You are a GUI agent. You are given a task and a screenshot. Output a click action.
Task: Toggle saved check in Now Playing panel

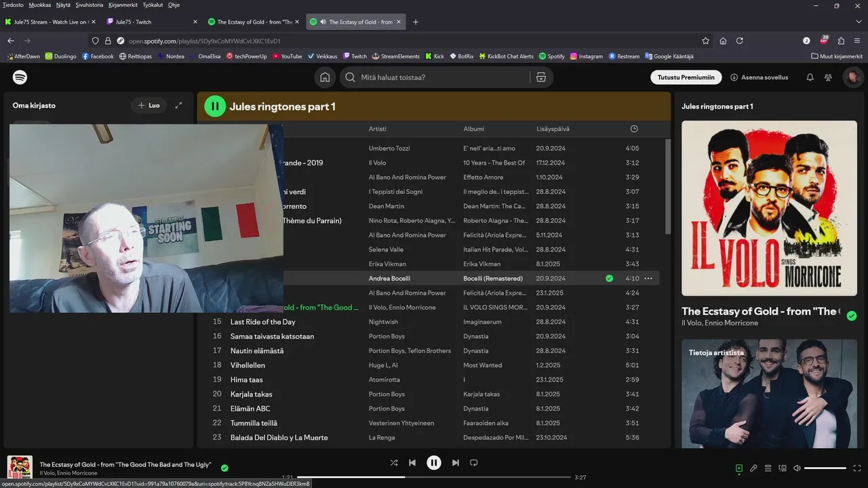[852, 316]
